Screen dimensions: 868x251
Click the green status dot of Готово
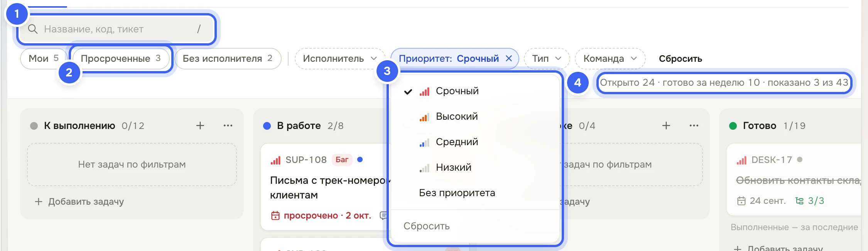pyautogui.click(x=733, y=126)
